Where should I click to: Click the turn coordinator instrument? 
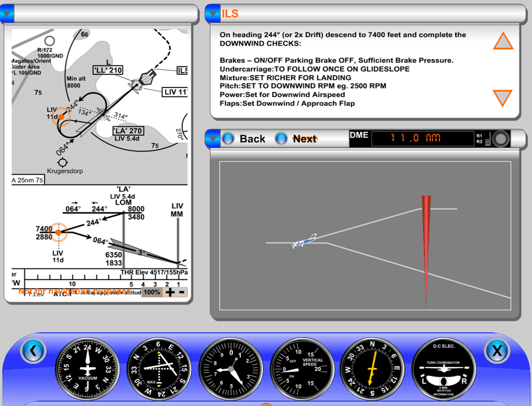[446, 369]
